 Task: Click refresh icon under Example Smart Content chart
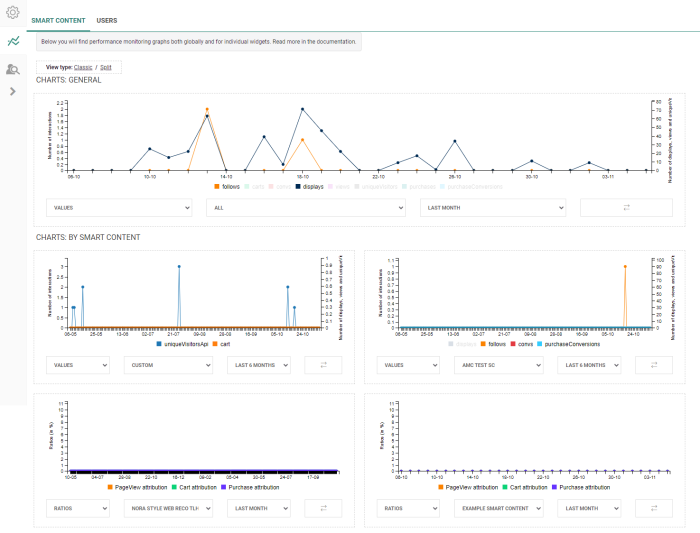point(653,509)
